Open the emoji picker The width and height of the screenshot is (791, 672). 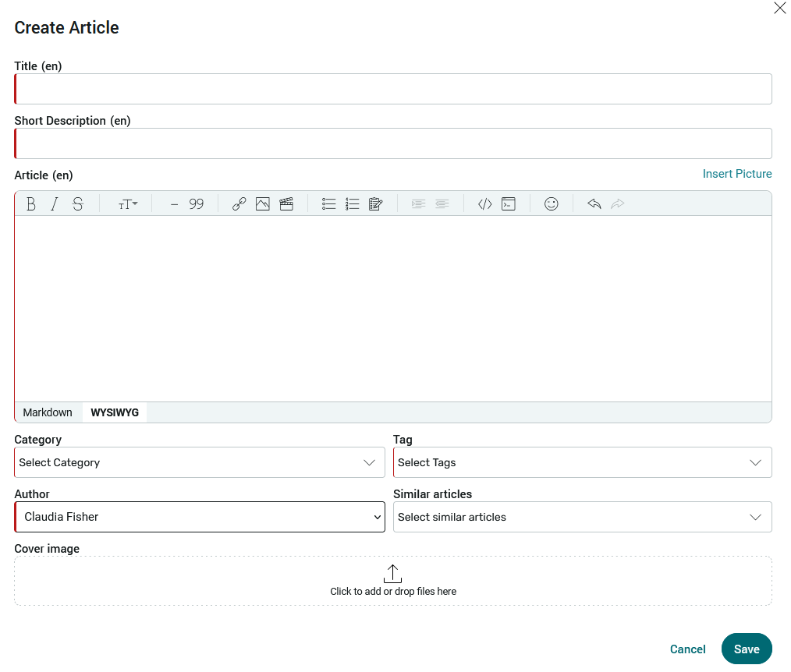pyautogui.click(x=552, y=203)
